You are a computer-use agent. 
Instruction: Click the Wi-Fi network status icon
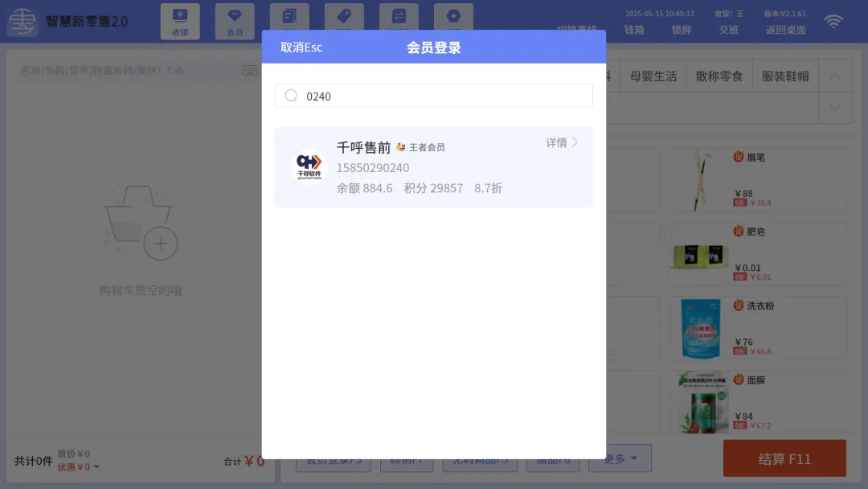833,22
